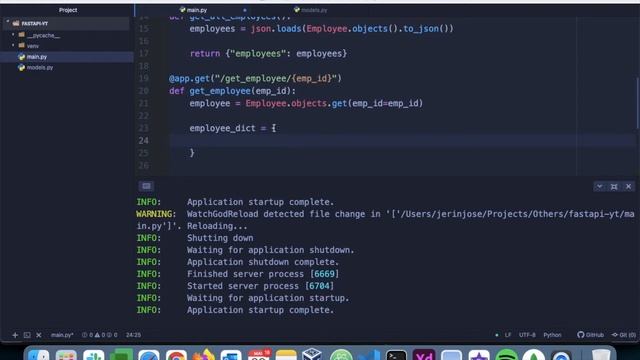Click 'Employee.objects.get' on line 21

click(296, 103)
